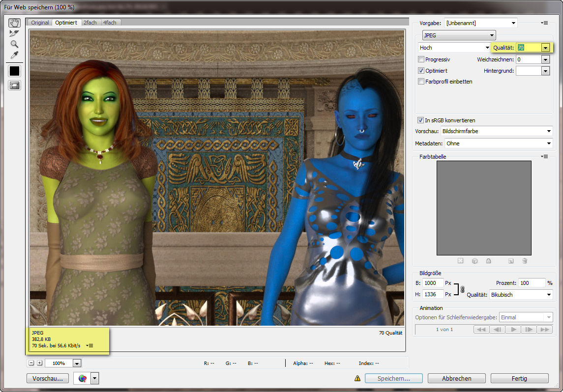
Task: Click the "382,8 KB" file size text
Action: click(x=41, y=339)
